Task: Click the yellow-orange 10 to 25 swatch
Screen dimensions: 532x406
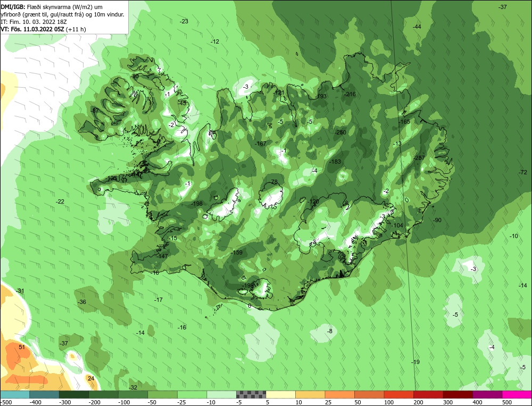Action: 310,394
